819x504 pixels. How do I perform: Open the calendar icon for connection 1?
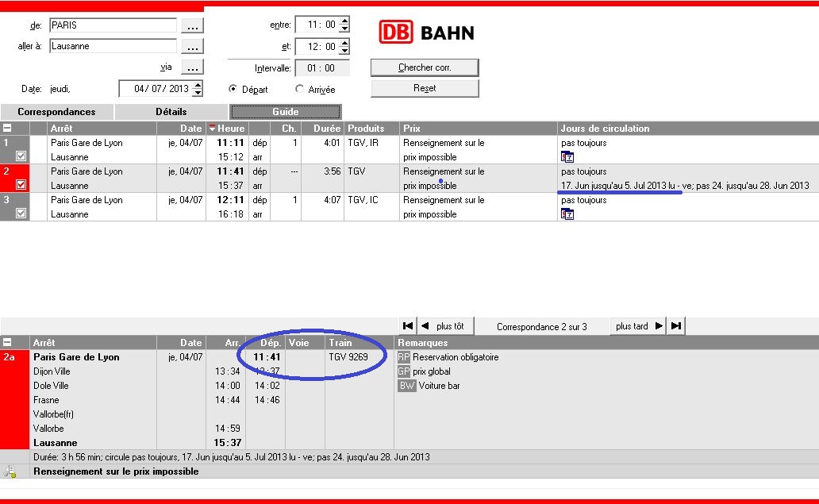click(567, 156)
